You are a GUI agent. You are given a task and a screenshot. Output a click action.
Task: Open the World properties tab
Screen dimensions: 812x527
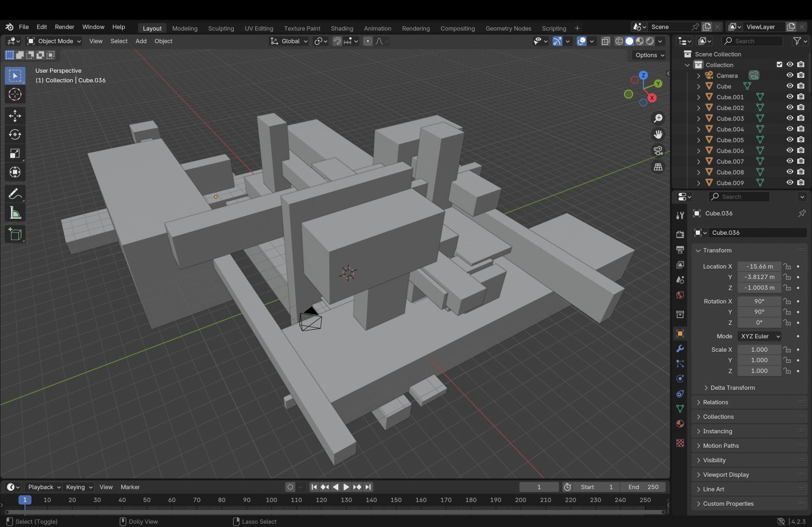(x=680, y=295)
